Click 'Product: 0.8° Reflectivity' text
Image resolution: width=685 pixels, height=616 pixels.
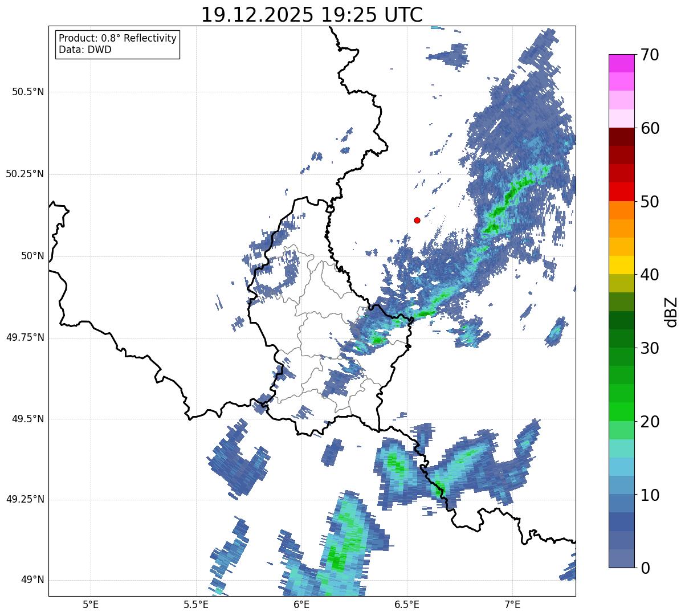tap(118, 38)
